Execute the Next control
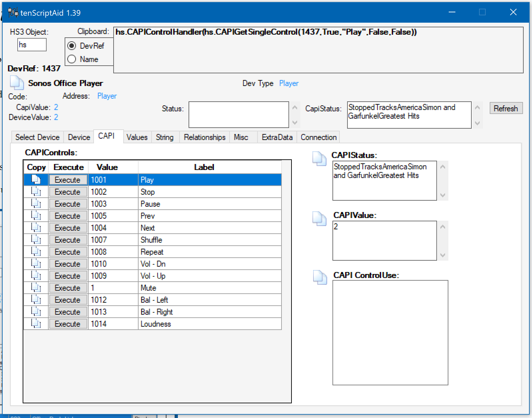Viewport: 532px width, 418px height. click(x=68, y=228)
